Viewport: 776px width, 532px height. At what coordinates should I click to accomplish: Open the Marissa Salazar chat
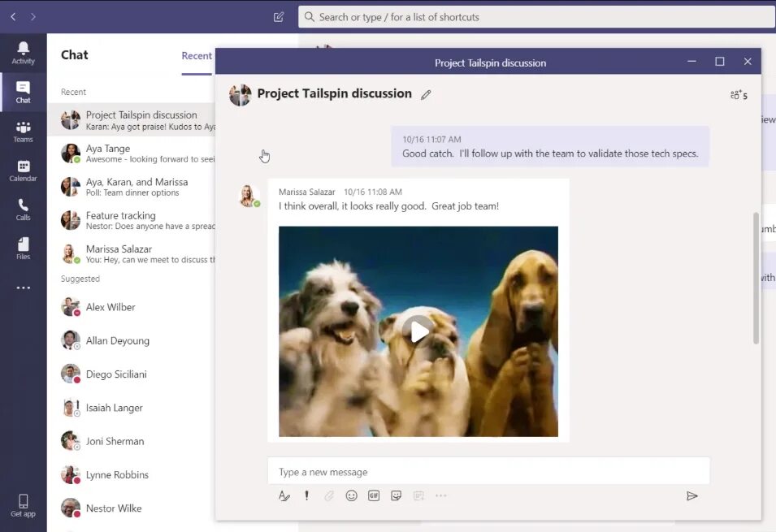click(x=131, y=254)
